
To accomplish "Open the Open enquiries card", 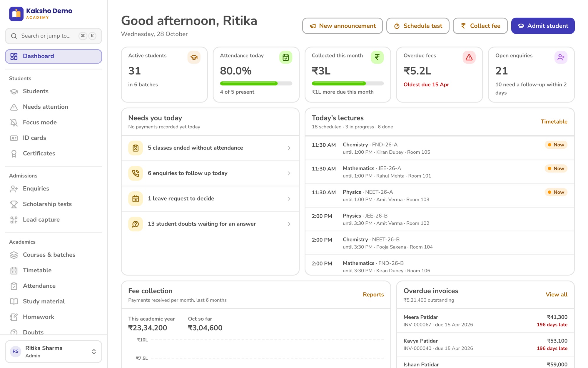I will (x=531, y=75).
